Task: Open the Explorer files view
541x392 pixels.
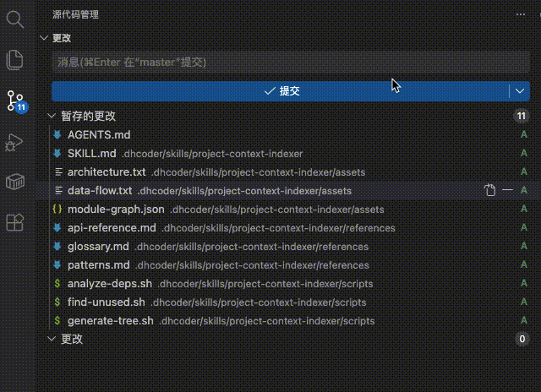Action: [x=14, y=59]
